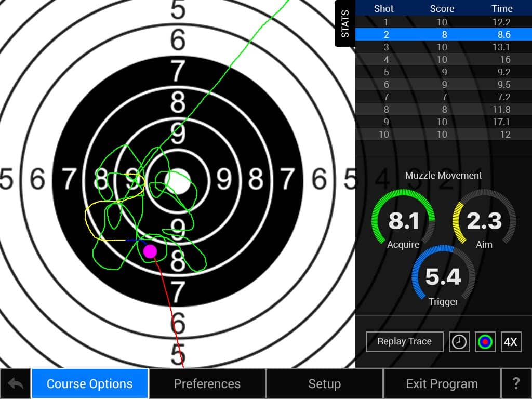
Task: Click the Aim 2.3 gauge
Action: pos(484,220)
